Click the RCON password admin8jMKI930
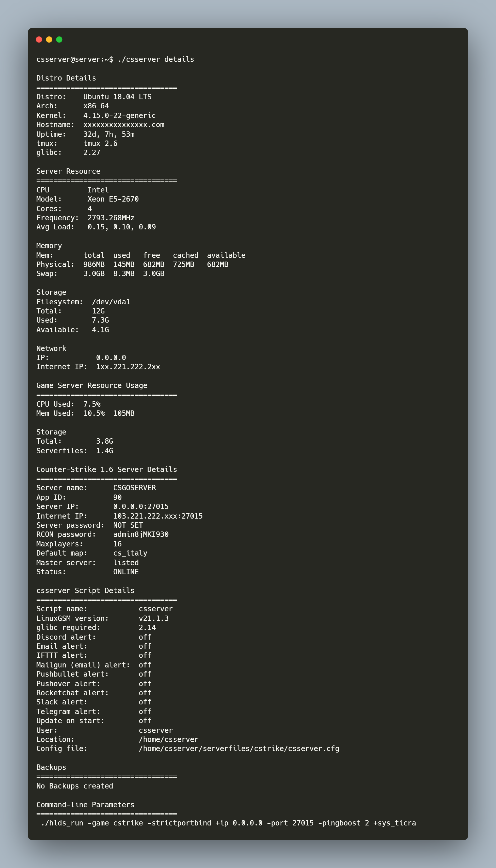The height and width of the screenshot is (868, 496). (141, 534)
